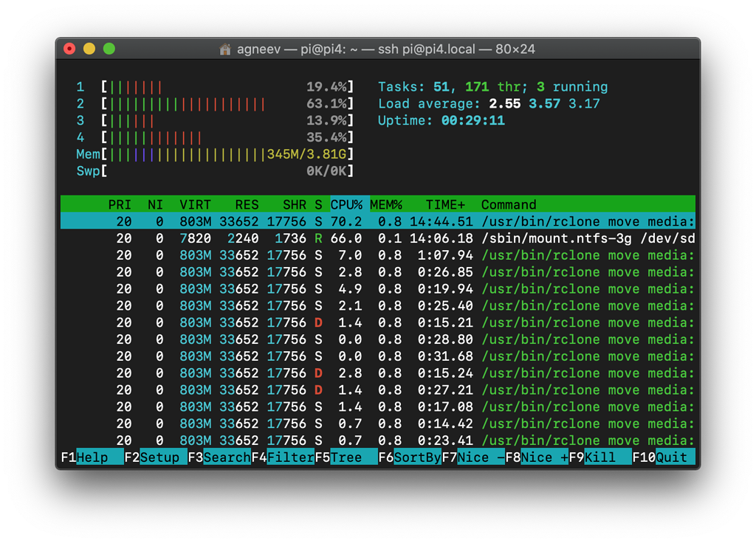Select the rclone row with time 0:31.68
756x543 pixels.
(378, 356)
